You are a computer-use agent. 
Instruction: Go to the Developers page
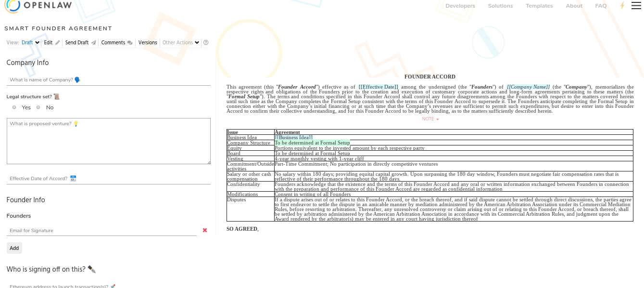[460, 6]
